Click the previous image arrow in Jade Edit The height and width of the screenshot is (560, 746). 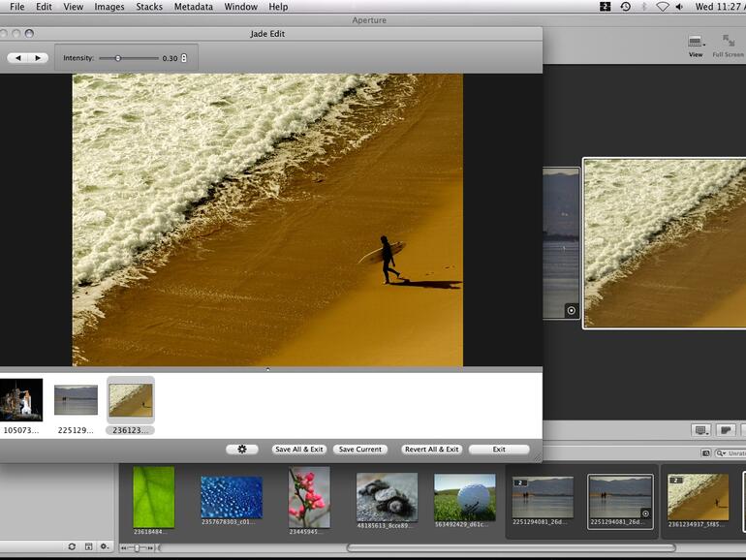pyautogui.click(x=17, y=58)
